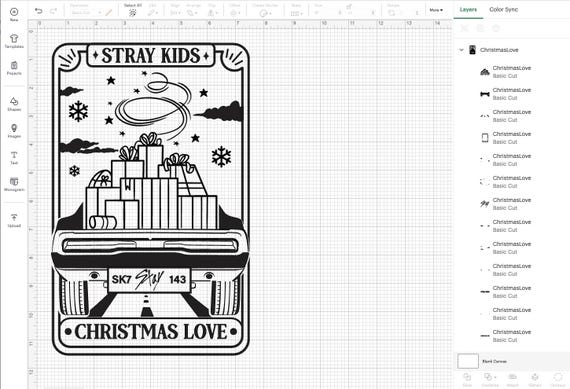Open the More dropdown in toolbar
Image resolution: width=570 pixels, height=389 pixels.
click(x=436, y=10)
